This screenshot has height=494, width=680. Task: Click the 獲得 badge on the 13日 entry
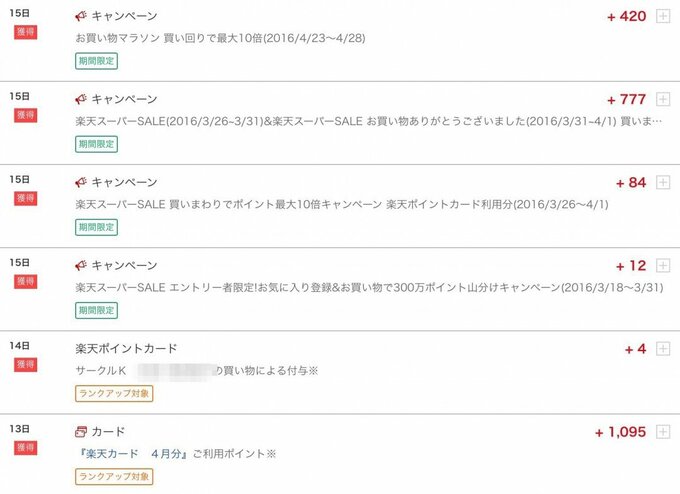click(26, 448)
